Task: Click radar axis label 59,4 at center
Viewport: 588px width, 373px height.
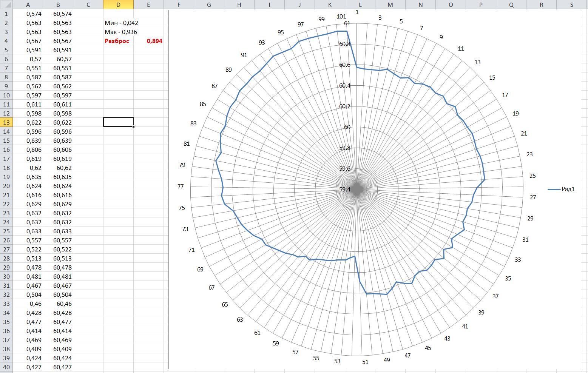Action: pos(345,190)
